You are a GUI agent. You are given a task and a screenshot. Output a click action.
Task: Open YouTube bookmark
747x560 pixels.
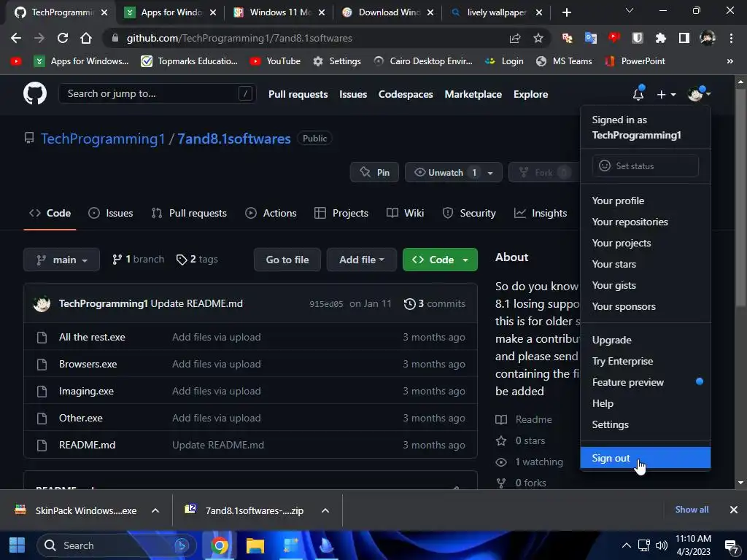275,61
